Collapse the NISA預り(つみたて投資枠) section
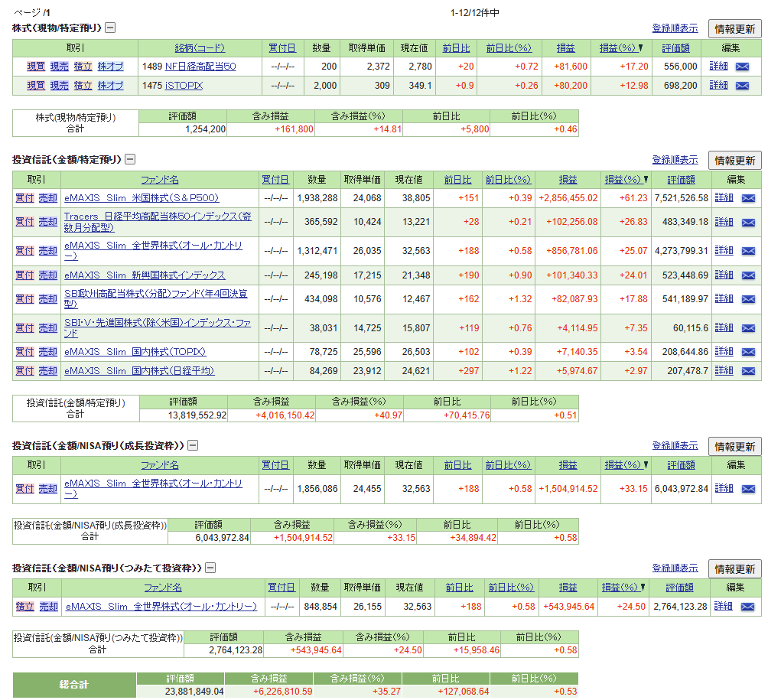This screenshot has width=768, height=700. [x=210, y=568]
